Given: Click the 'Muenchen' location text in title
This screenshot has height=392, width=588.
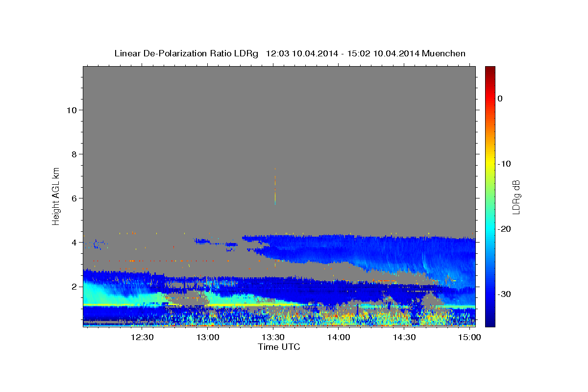Looking at the screenshot, I should [444, 53].
